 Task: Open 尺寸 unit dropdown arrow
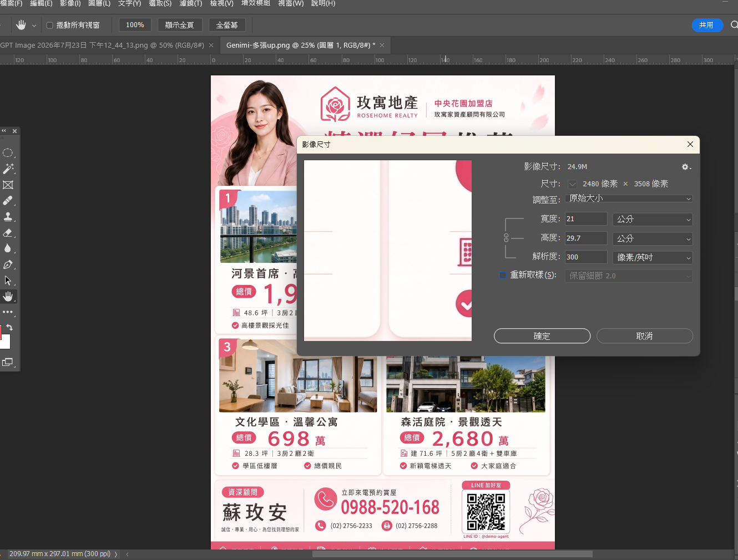pyautogui.click(x=572, y=184)
